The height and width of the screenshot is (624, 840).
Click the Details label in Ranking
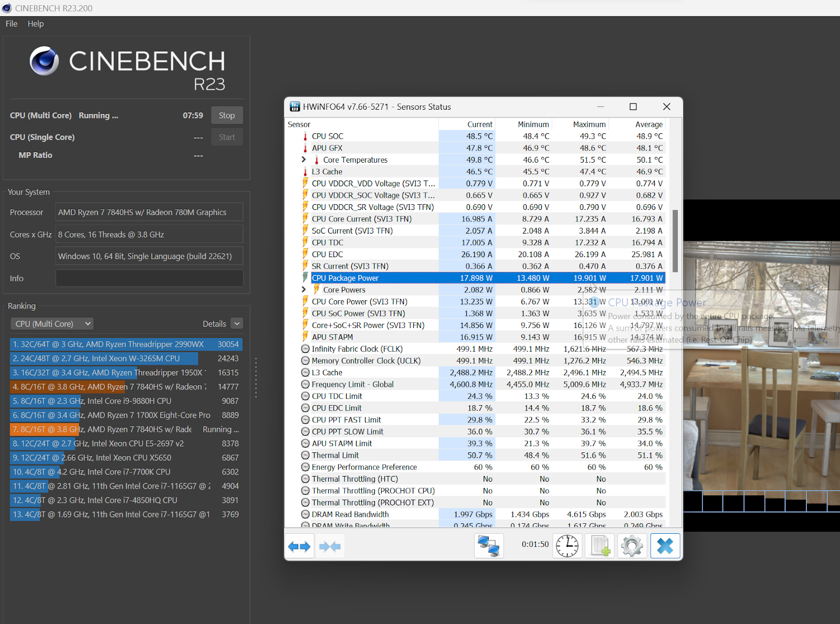coord(214,324)
